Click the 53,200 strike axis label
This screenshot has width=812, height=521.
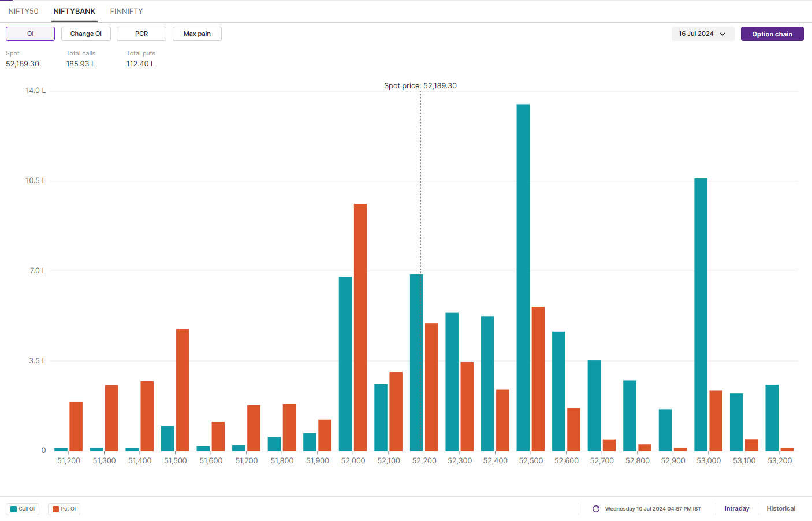coord(780,460)
